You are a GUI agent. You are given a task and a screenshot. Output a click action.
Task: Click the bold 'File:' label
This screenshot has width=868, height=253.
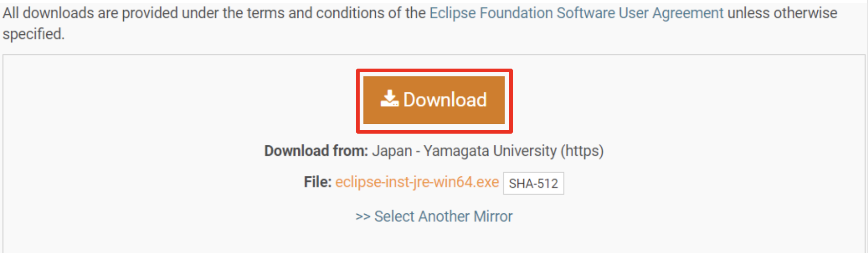click(318, 182)
